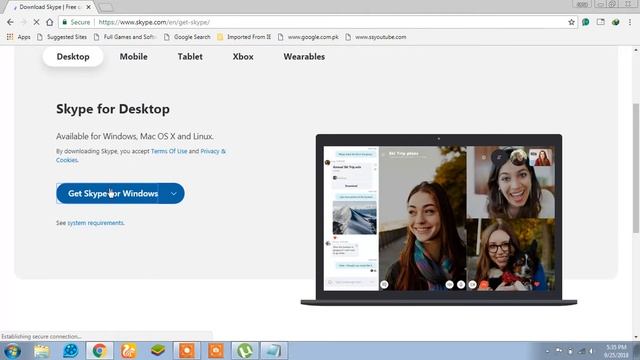Screen dimensions: 640x360
Task: View the Secure site information lock
Action: pos(76,22)
